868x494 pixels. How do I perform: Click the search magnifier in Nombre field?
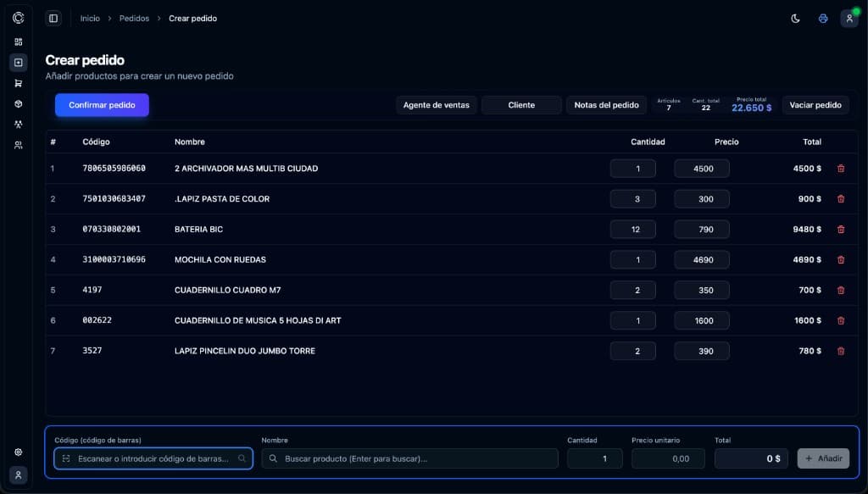click(272, 458)
